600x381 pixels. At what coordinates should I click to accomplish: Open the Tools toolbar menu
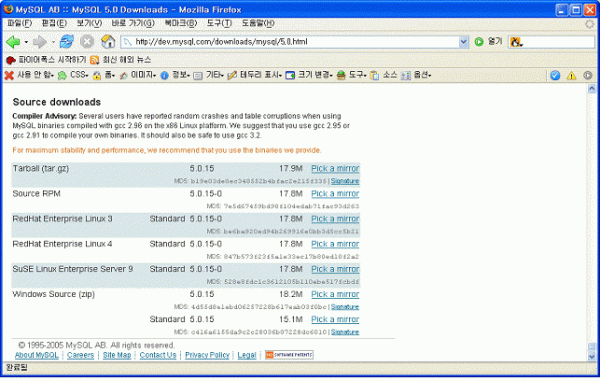351,75
